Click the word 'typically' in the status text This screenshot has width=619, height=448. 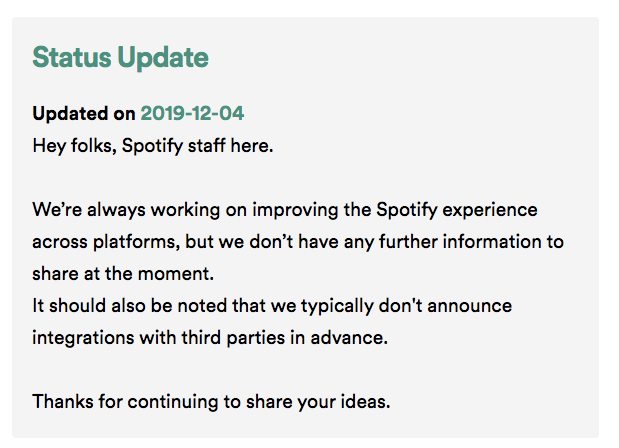pyautogui.click(x=338, y=307)
